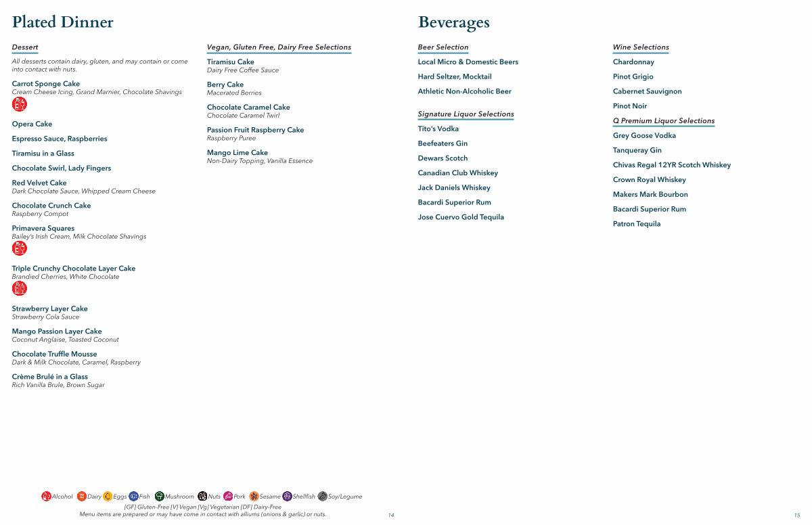Click the Q Premium Liquor Selections heading

pyautogui.click(x=664, y=121)
